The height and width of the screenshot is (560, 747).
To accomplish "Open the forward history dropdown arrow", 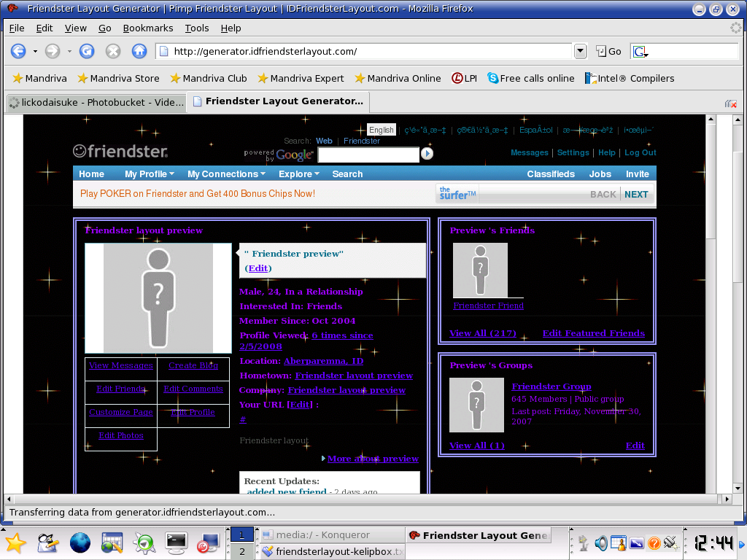I will pos(69,52).
